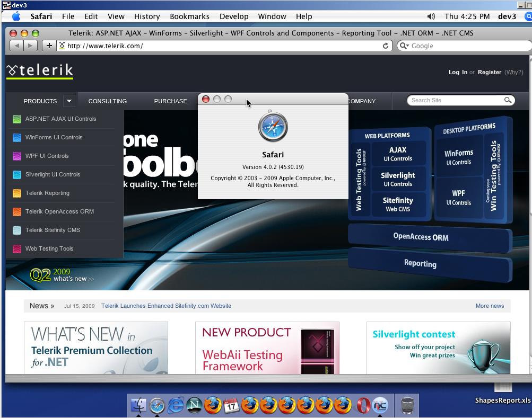Image resolution: width=532 pixels, height=418 pixels.
Task: Click the (Why?) link
Action: pyautogui.click(x=513, y=72)
